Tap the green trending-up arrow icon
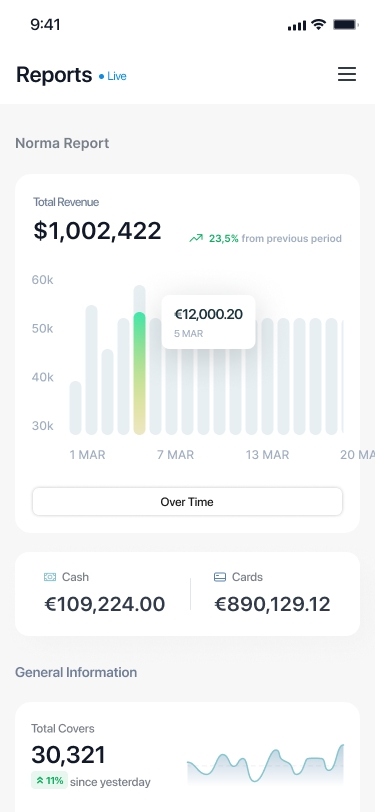 click(x=196, y=239)
